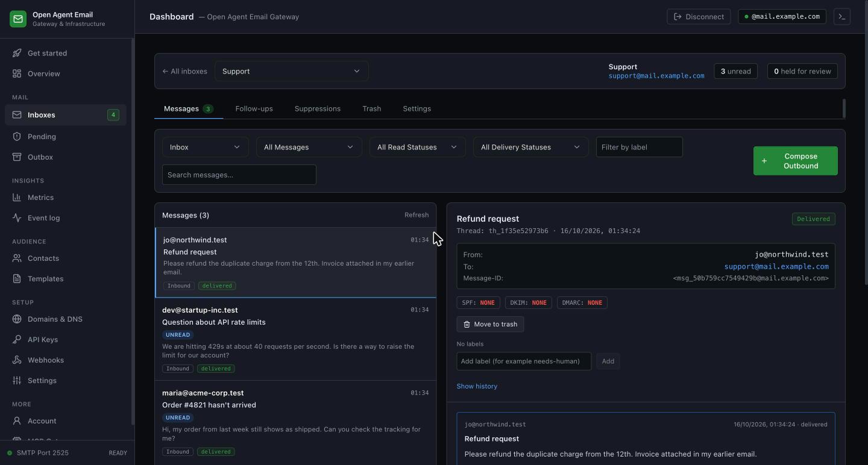
Task: Click the Search messages field
Action: point(239,175)
